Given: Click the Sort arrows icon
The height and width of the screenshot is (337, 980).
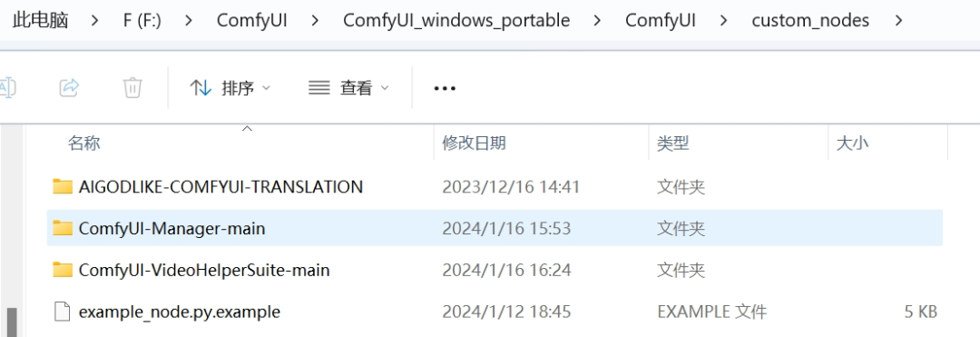Looking at the screenshot, I should click(x=201, y=88).
